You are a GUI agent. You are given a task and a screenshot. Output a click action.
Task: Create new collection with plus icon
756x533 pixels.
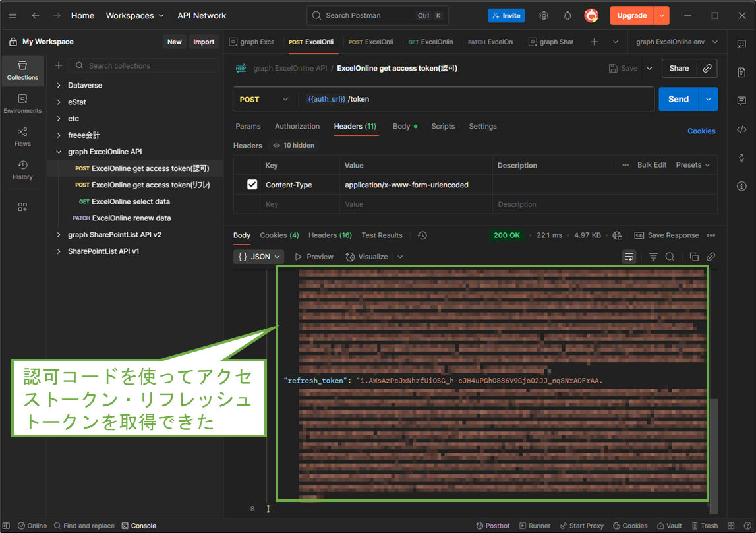pyautogui.click(x=59, y=65)
